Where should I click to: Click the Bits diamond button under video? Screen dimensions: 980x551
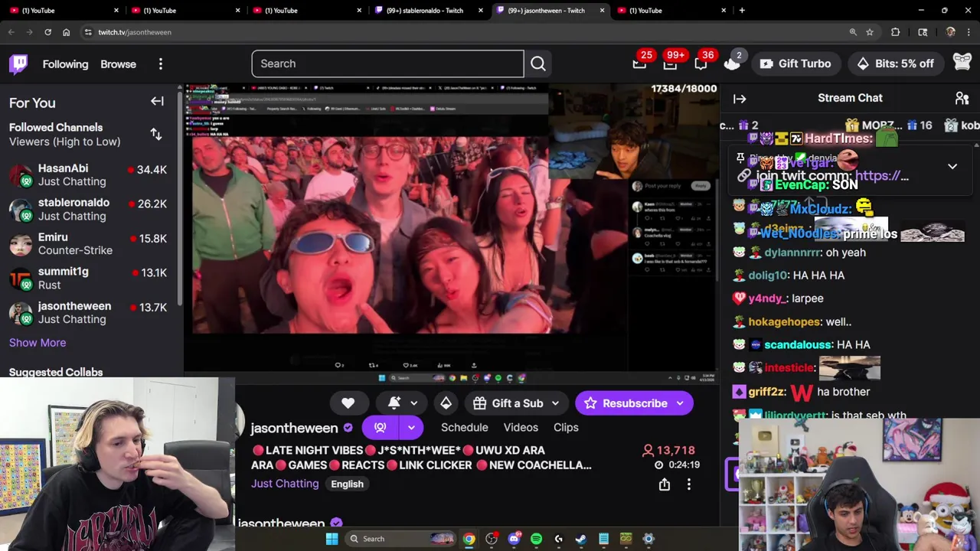click(446, 403)
